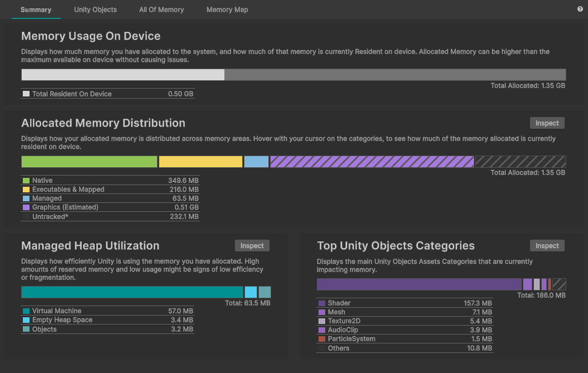Select the Shader category row
Image resolution: width=588 pixels, height=373 pixels.
405,303
